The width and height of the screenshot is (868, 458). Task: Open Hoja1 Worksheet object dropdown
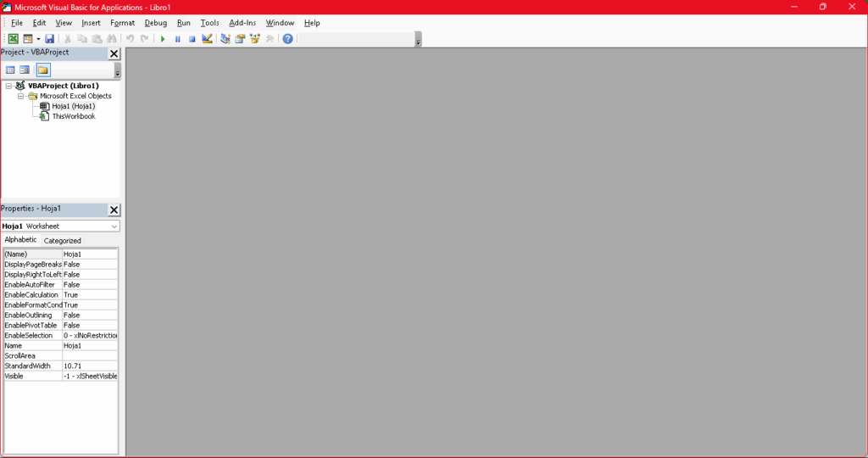tap(114, 226)
